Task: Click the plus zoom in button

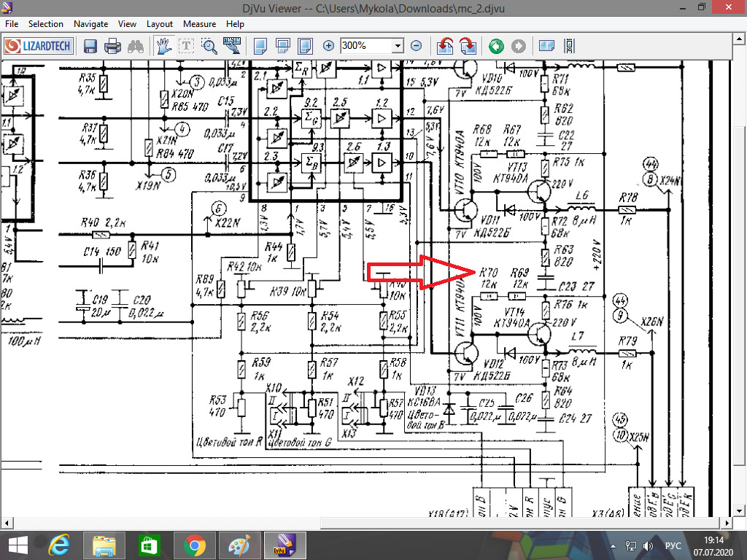Action: (328, 46)
